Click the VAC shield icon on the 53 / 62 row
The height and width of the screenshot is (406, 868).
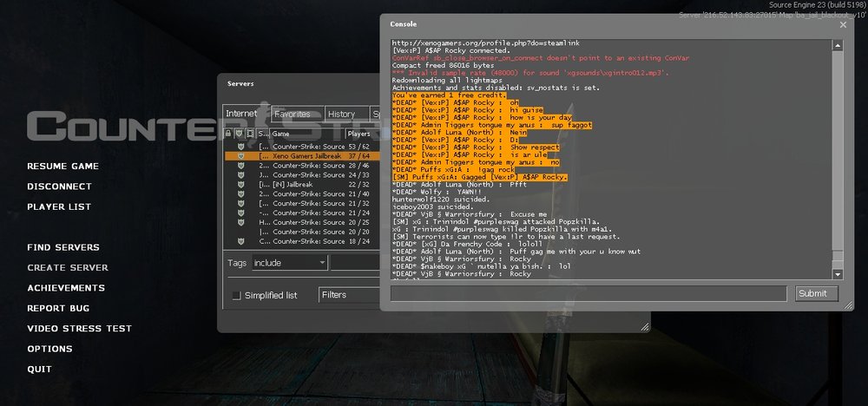pyautogui.click(x=240, y=147)
